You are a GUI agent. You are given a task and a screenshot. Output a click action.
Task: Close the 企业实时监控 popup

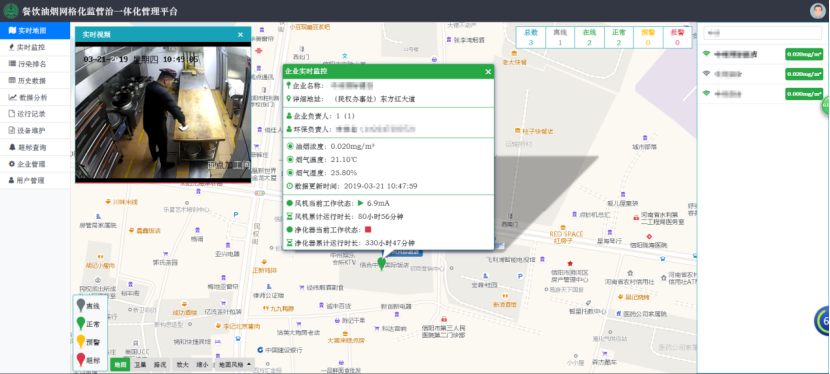(488, 71)
